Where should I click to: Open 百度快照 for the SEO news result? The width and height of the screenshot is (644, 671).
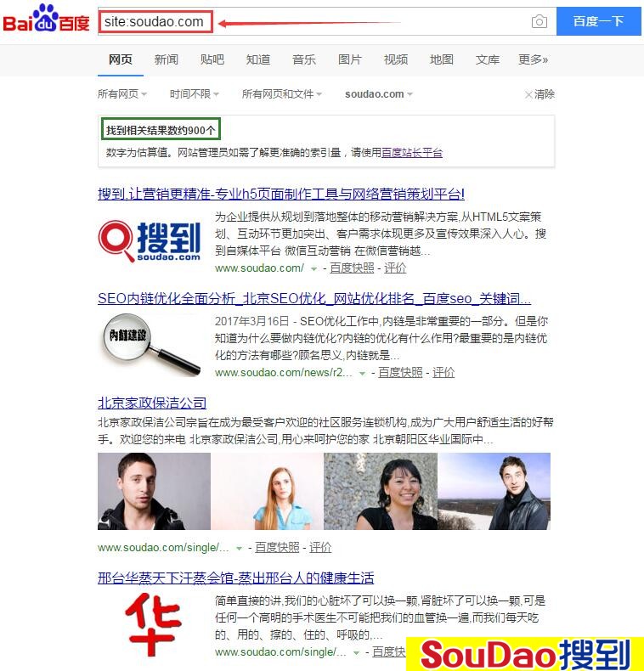pos(400,372)
